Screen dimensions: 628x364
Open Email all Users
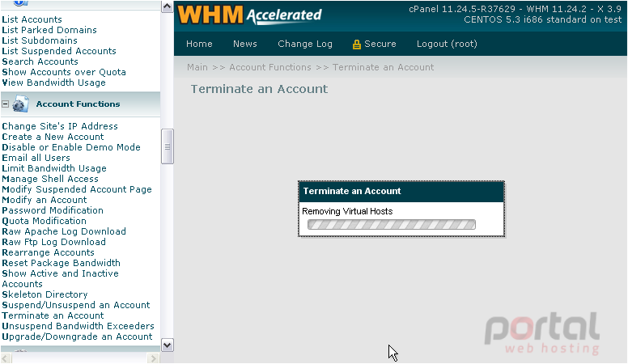tap(36, 158)
